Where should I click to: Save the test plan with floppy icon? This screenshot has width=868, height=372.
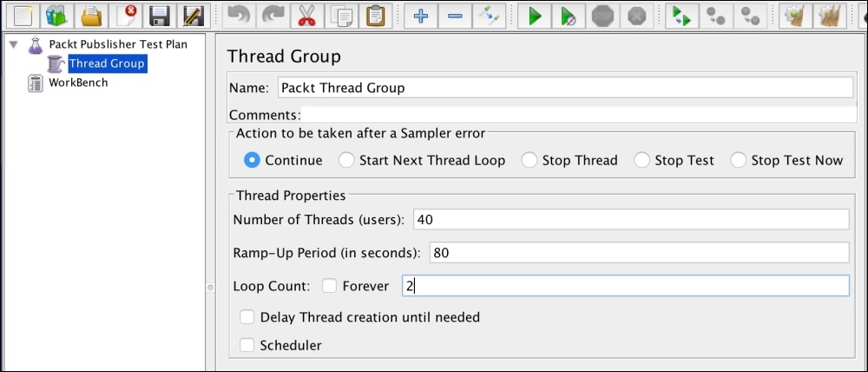pyautogui.click(x=160, y=16)
